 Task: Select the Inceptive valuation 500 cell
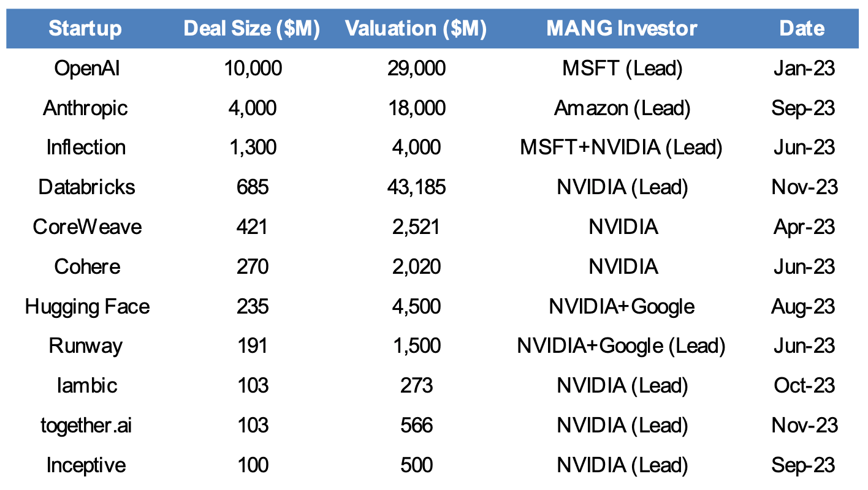[x=416, y=465]
